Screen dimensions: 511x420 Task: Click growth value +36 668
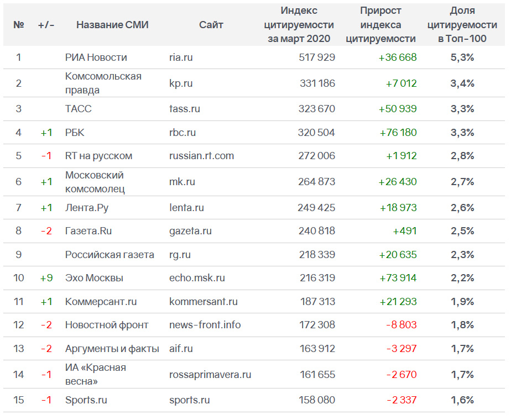coord(398,57)
